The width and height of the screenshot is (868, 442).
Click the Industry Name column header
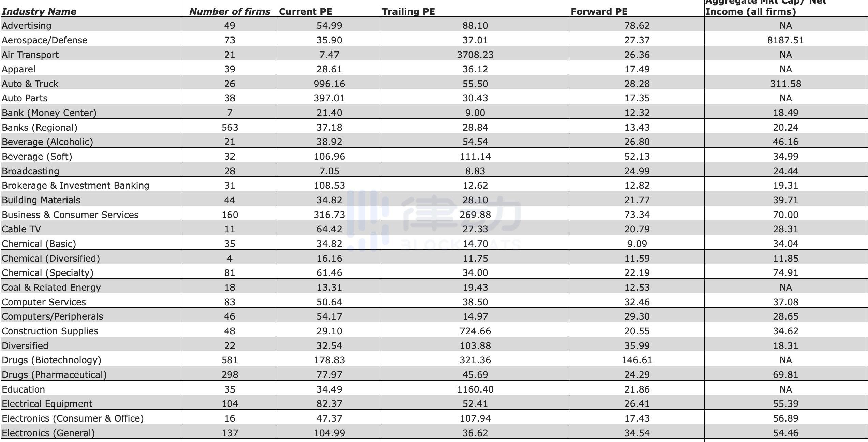click(x=39, y=12)
